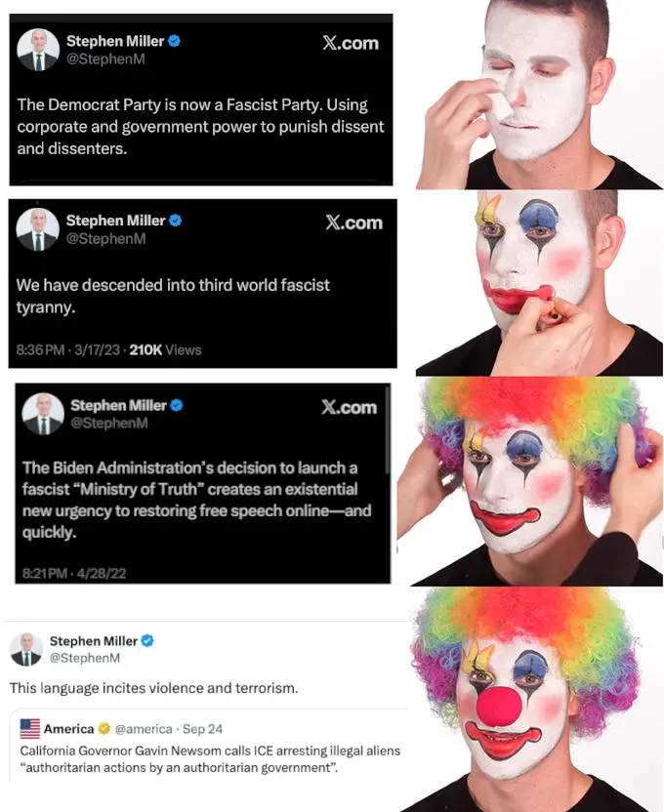Open the profile avatar on the 'third world' tweet

(x=38, y=229)
